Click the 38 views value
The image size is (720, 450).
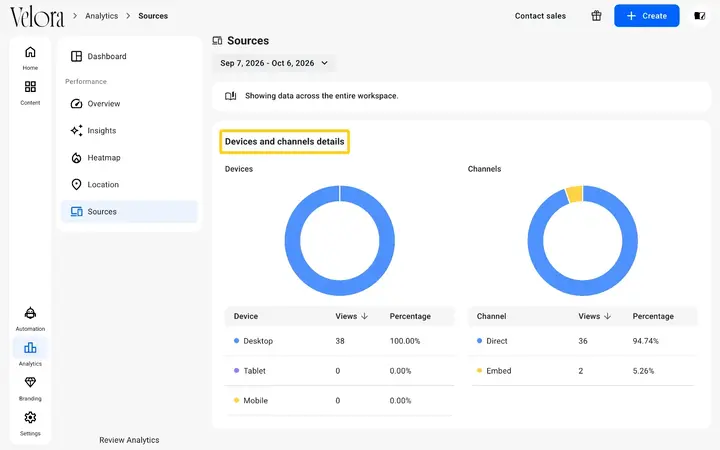[x=340, y=341]
